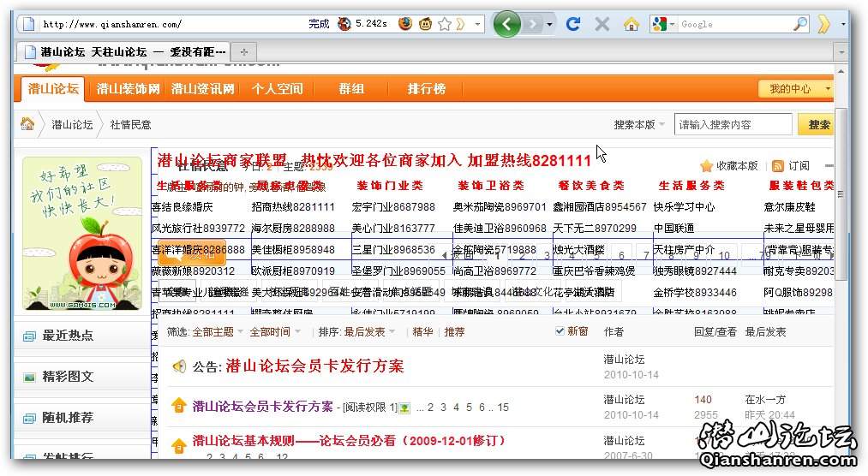Viewport: 868px width, 476px height.
Task: Click the page-load timer icon near 5.242s
Action: 344,24
